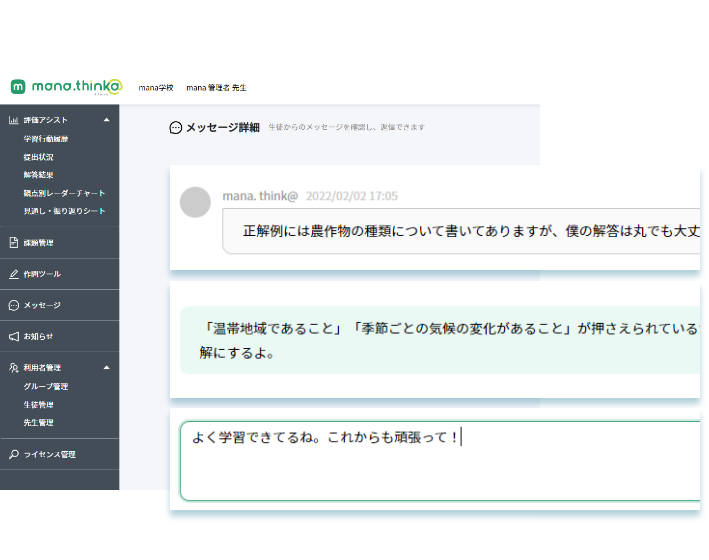Screen dimensions: 709x560
Task: Open 観点別レーダーチャート in the sidebar
Action: [63, 193]
